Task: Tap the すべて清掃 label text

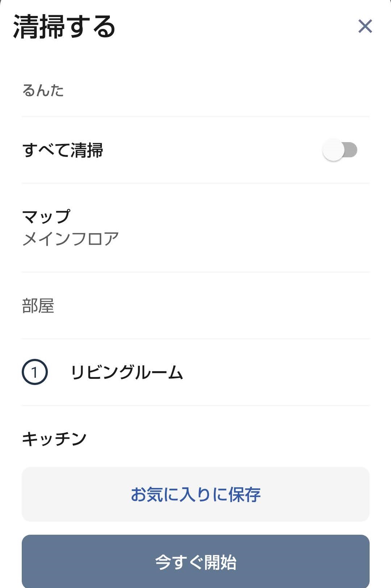Action: (63, 150)
